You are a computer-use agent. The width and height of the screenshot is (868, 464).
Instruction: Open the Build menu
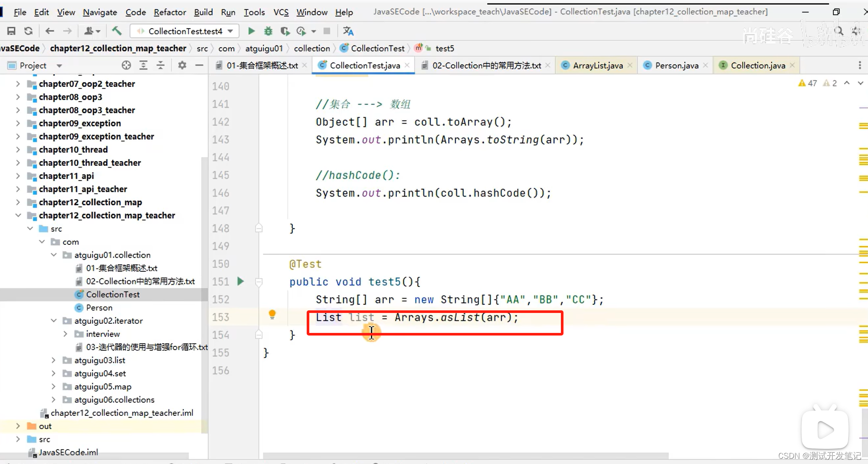point(203,12)
